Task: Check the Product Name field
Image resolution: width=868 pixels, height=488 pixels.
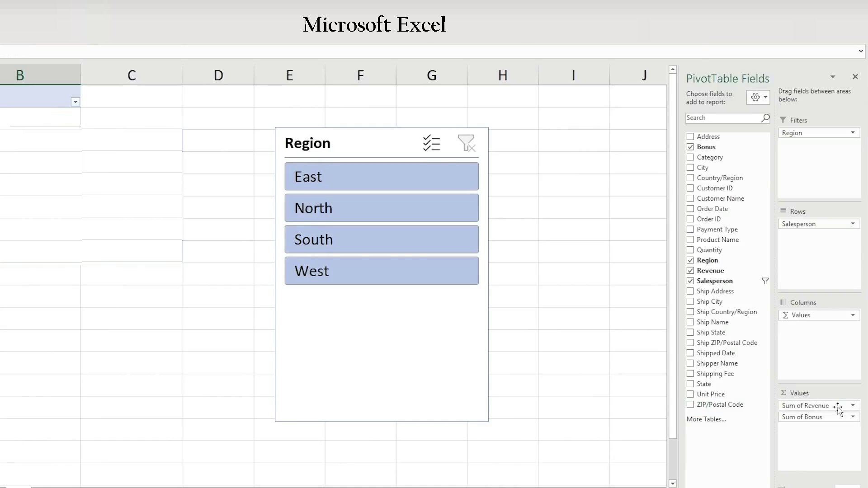Action: [690, 240]
